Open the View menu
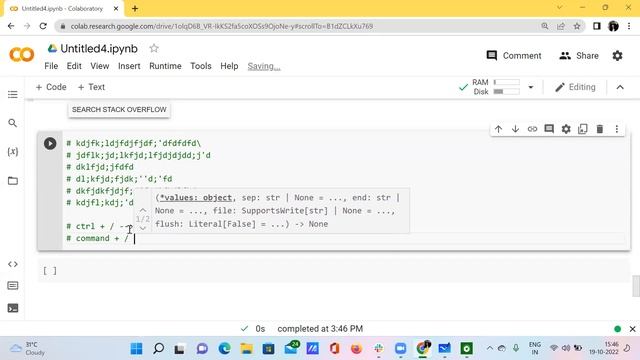Screen dimensions: 640x360 pyautogui.click(x=100, y=66)
